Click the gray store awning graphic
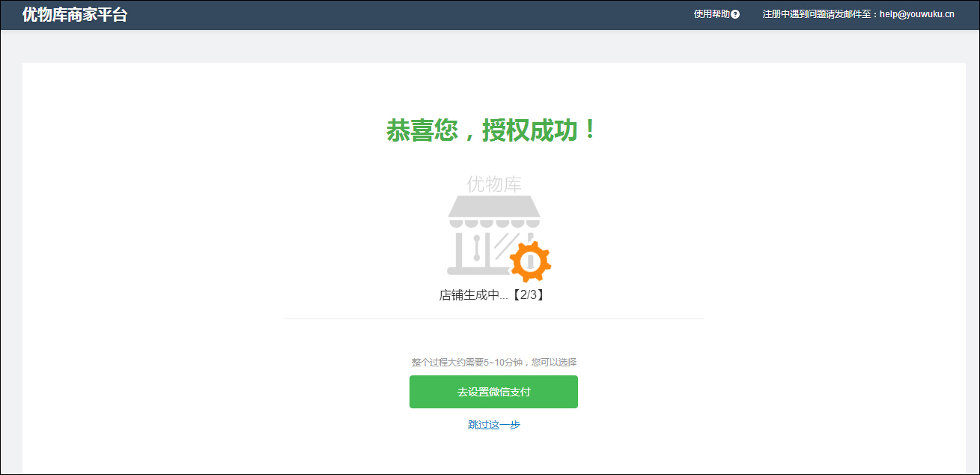The height and width of the screenshot is (475, 980). click(x=494, y=211)
